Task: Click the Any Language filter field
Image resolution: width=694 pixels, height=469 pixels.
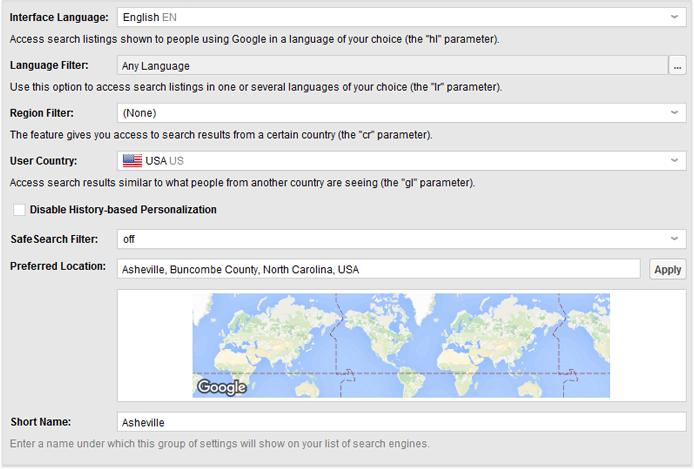Action: pyautogui.click(x=392, y=65)
